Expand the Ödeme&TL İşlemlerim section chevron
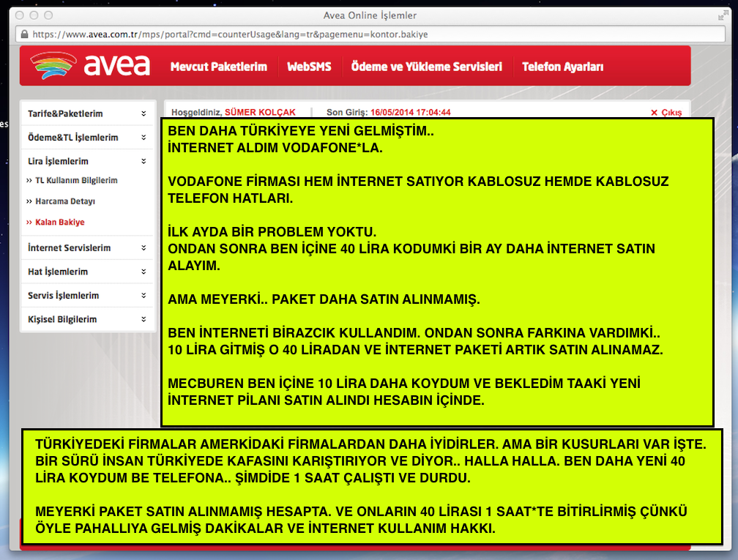The height and width of the screenshot is (560, 738). [143, 138]
